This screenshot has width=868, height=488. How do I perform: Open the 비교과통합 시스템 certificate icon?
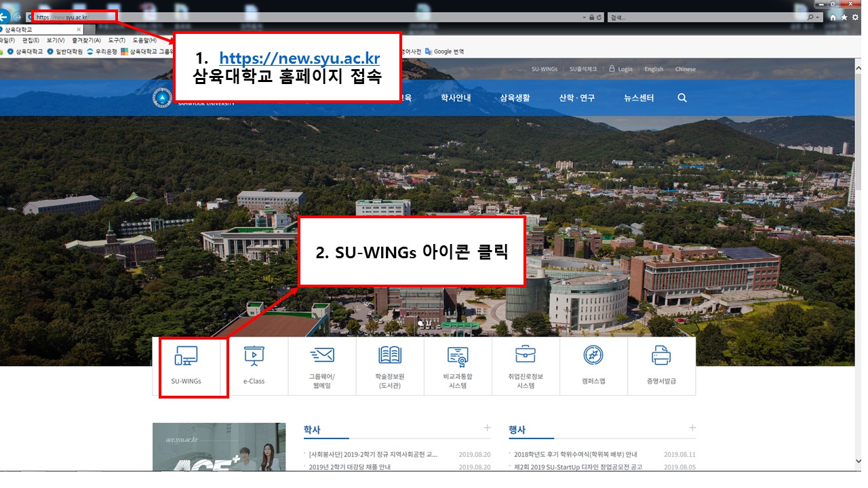click(x=458, y=355)
